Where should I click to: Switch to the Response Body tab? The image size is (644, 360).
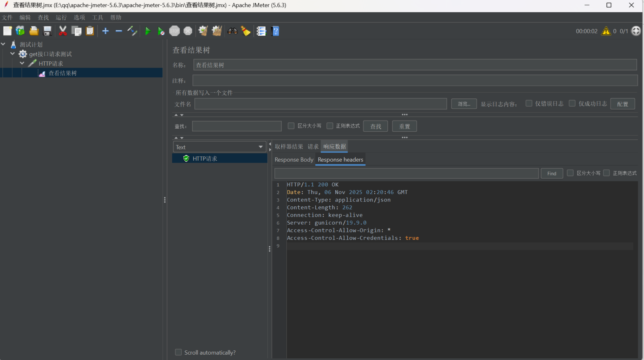[294, 160]
